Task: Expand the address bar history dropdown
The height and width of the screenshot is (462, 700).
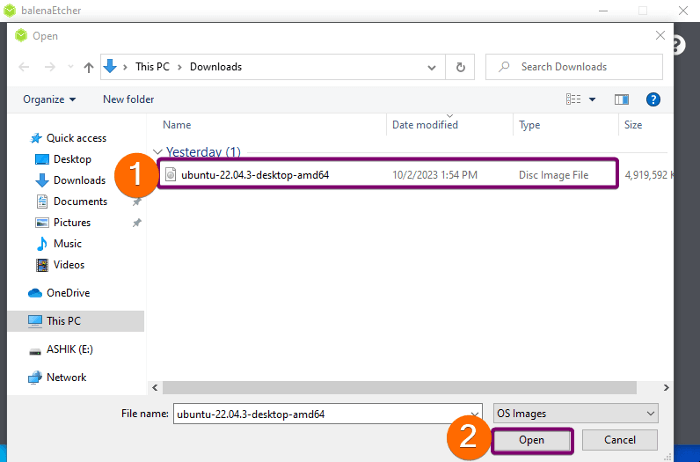Action: click(431, 67)
